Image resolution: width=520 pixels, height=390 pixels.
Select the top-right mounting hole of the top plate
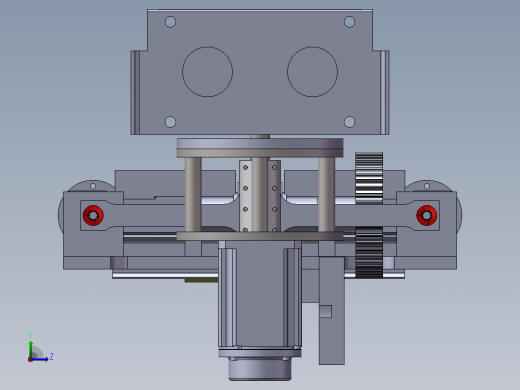349,22
